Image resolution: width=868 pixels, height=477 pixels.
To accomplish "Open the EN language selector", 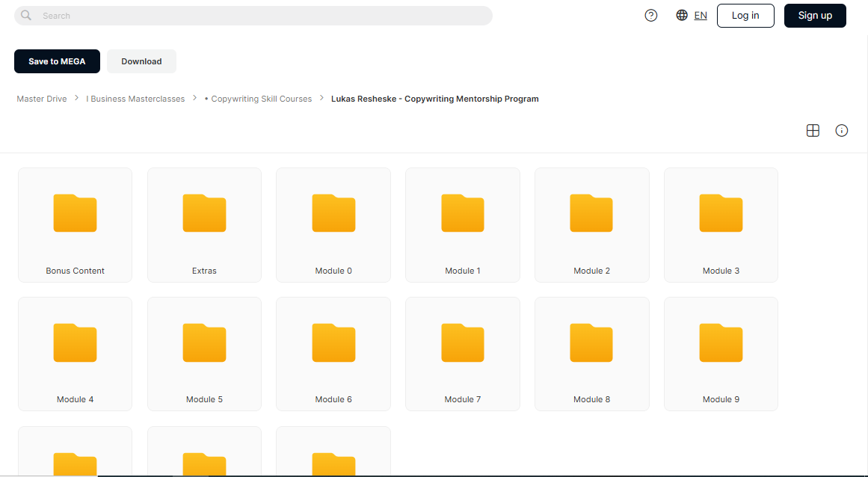I will [x=701, y=16].
